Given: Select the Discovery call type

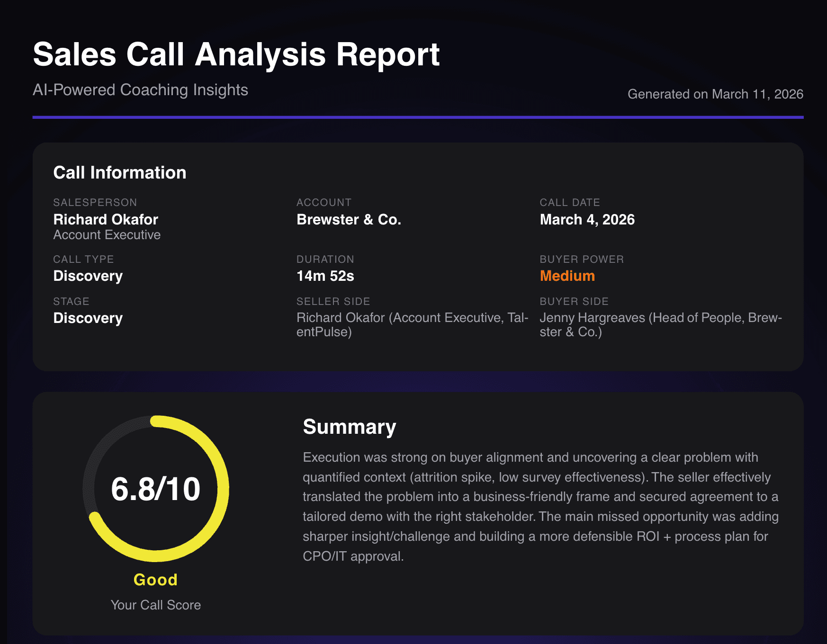Looking at the screenshot, I should click(88, 276).
